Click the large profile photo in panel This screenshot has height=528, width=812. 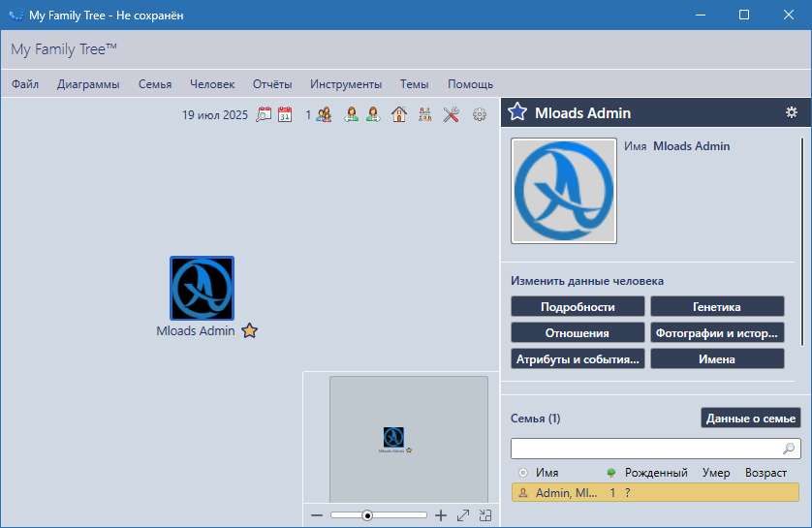coord(563,191)
